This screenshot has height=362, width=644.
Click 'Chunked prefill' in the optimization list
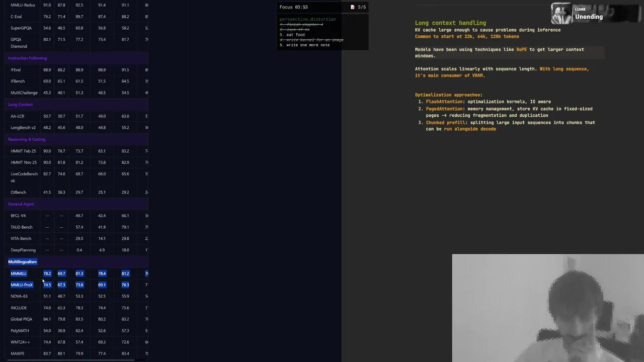[445, 122]
